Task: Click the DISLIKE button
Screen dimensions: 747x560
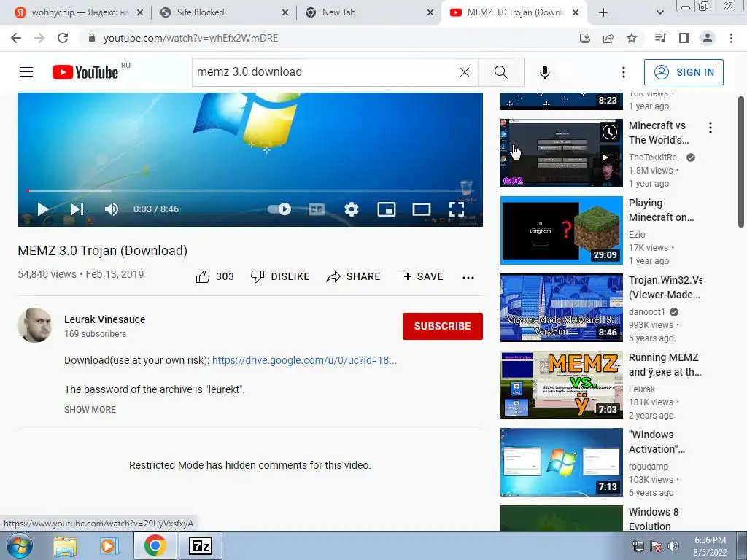Action: pos(280,276)
